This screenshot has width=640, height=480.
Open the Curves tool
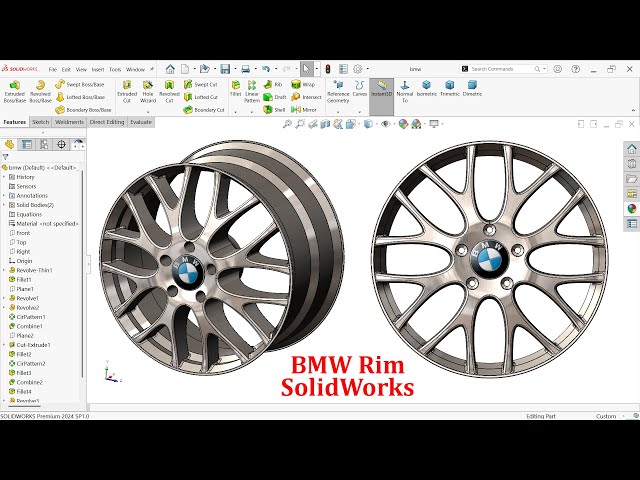360,89
